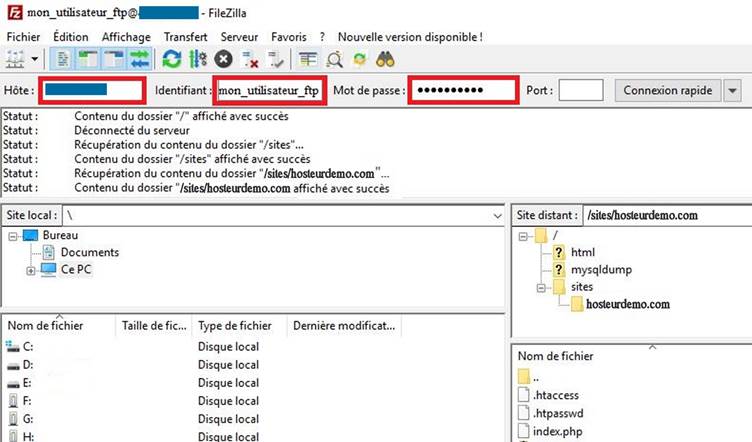Sort local files by Taille de fichier
Image resolution: width=752 pixels, height=442 pixels.
pyautogui.click(x=153, y=326)
